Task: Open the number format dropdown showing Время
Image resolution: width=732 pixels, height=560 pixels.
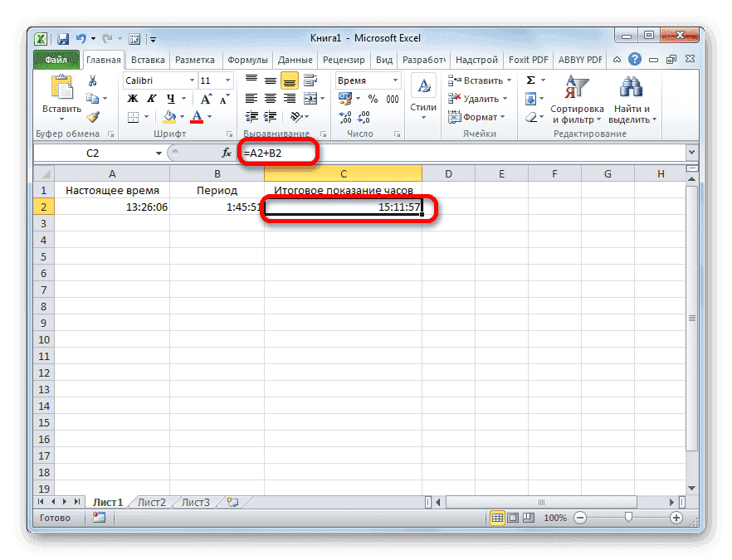Action: coord(397,80)
